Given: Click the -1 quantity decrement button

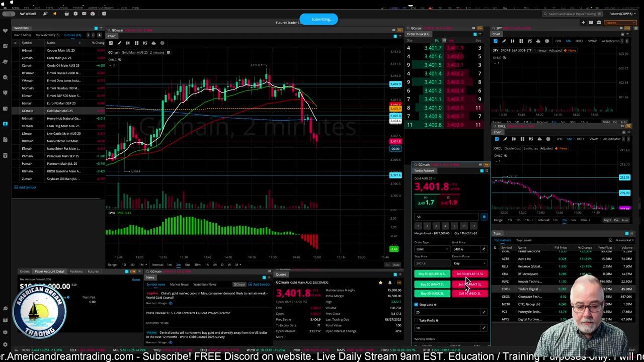Looking at the screenshot, I should pos(473,226).
